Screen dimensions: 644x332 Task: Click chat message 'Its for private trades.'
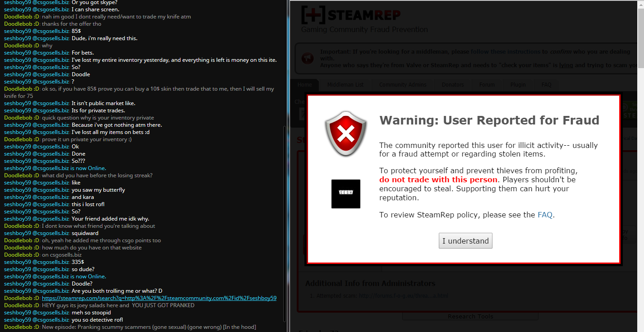[98, 111]
